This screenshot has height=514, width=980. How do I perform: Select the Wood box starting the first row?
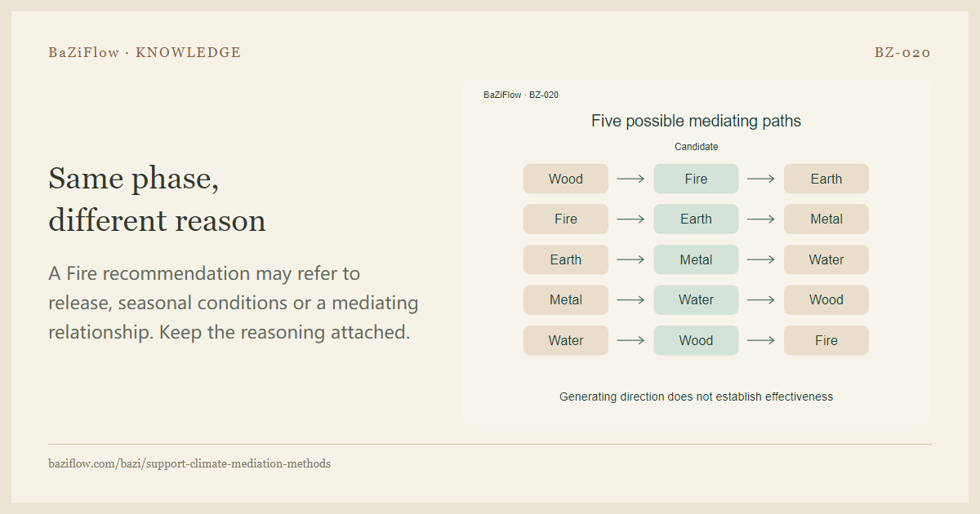566,179
